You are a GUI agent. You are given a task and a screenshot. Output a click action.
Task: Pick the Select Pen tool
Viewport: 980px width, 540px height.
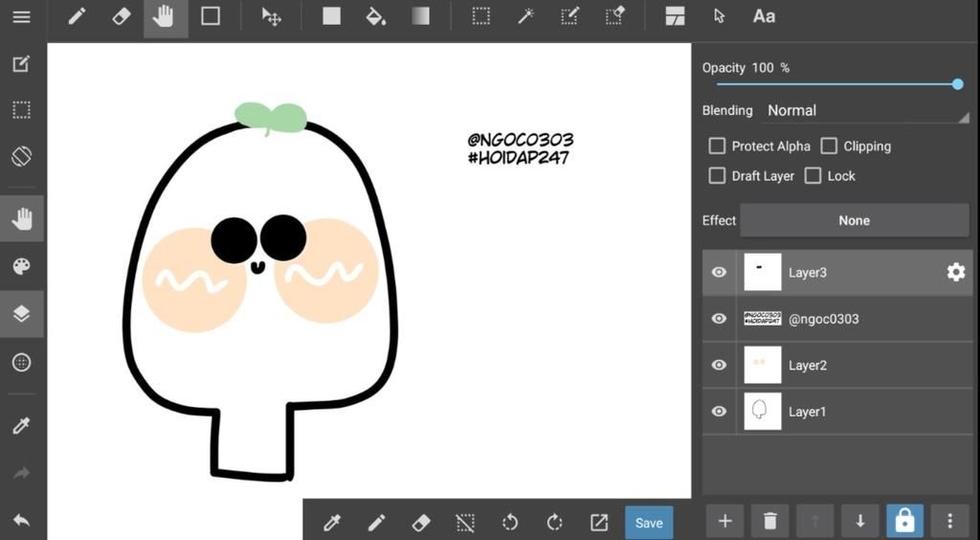[x=569, y=17]
